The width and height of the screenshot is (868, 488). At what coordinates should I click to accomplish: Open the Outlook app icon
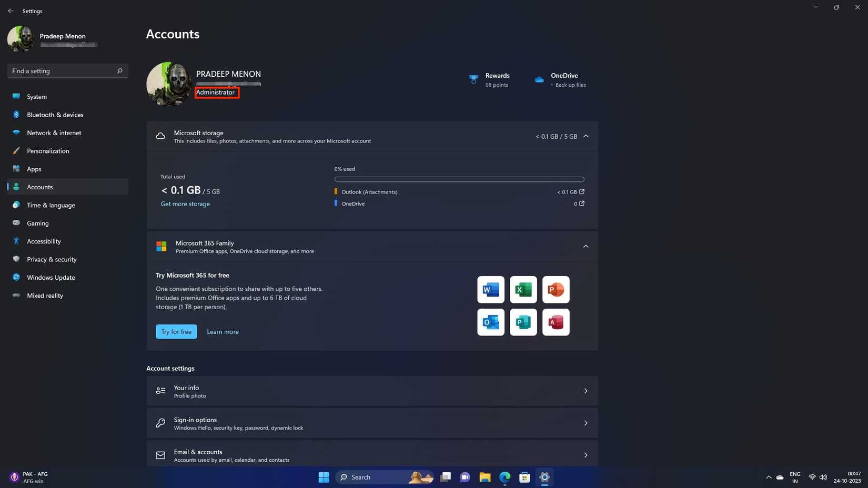491,322
